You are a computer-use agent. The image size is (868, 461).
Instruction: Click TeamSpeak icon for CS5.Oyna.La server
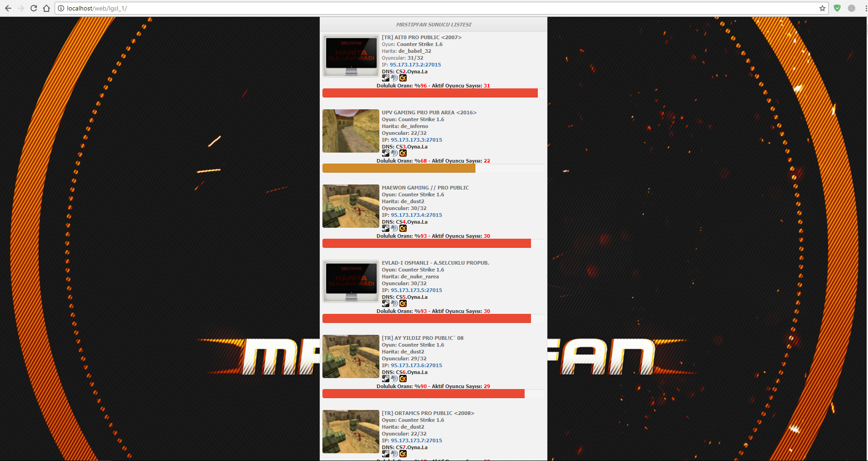394,303
